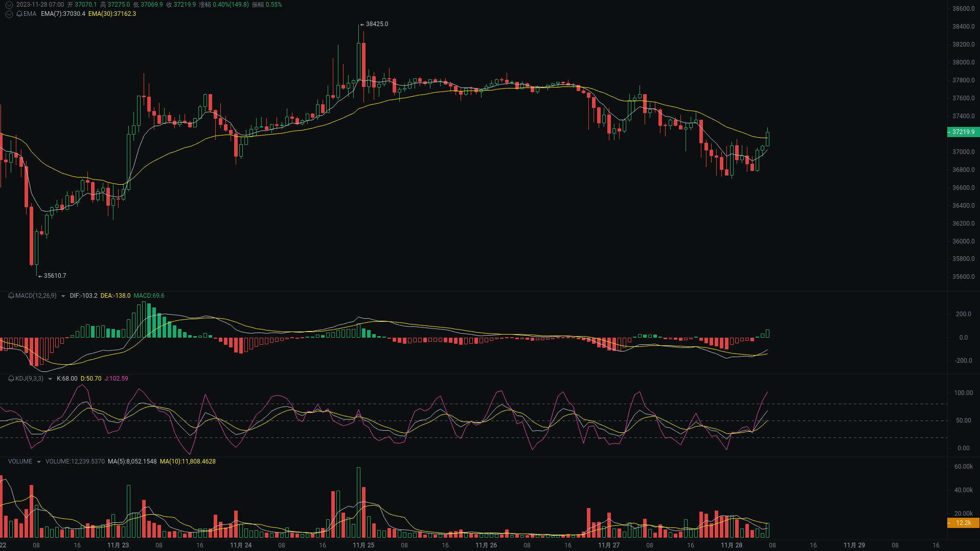Toggle the DIF:-103.2 value label

[82, 295]
